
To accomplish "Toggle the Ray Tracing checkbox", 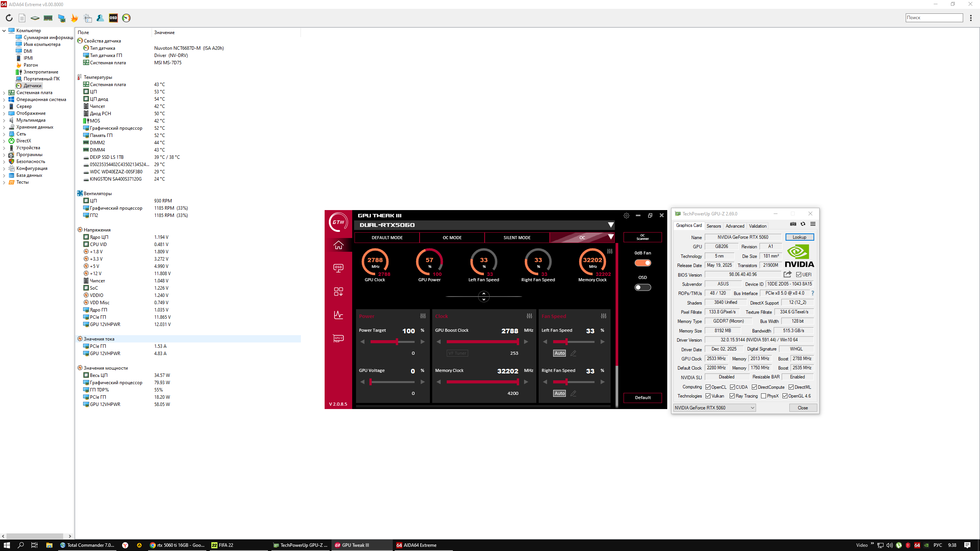I will coord(732,396).
